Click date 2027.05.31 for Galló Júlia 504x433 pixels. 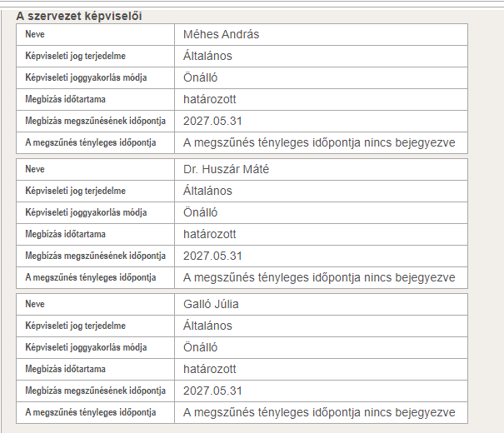(x=212, y=391)
